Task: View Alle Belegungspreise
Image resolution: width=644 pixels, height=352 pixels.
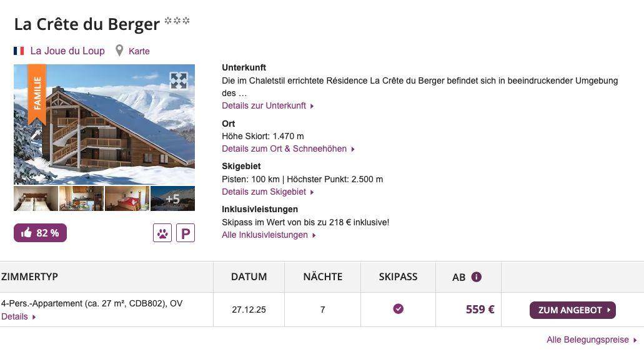Action: (591, 340)
